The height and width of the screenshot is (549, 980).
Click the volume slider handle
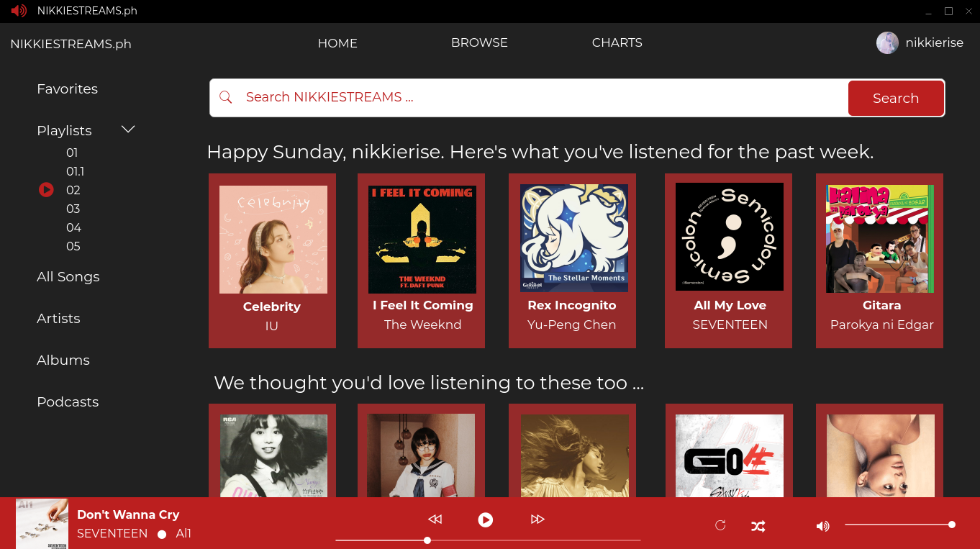952,525
